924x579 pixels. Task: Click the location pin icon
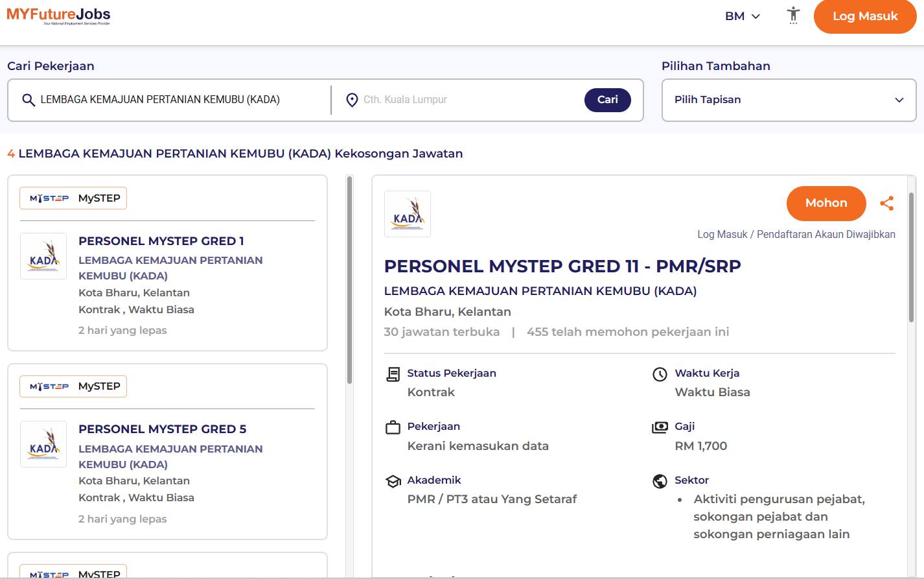(x=352, y=100)
